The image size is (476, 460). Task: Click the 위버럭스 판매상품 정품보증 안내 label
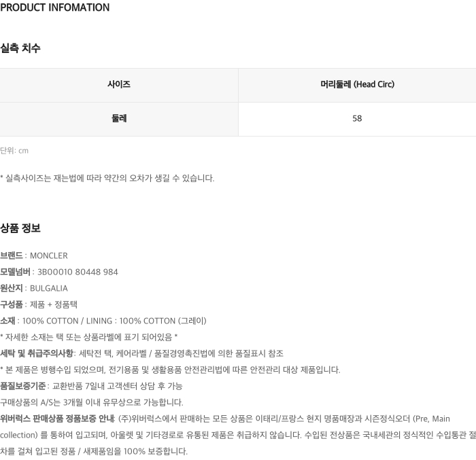(x=57, y=419)
